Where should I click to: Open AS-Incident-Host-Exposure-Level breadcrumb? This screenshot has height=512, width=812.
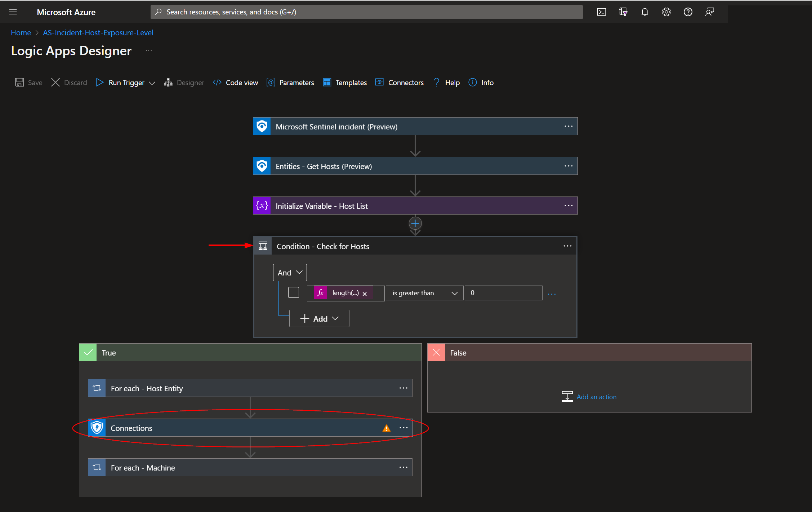98,32
